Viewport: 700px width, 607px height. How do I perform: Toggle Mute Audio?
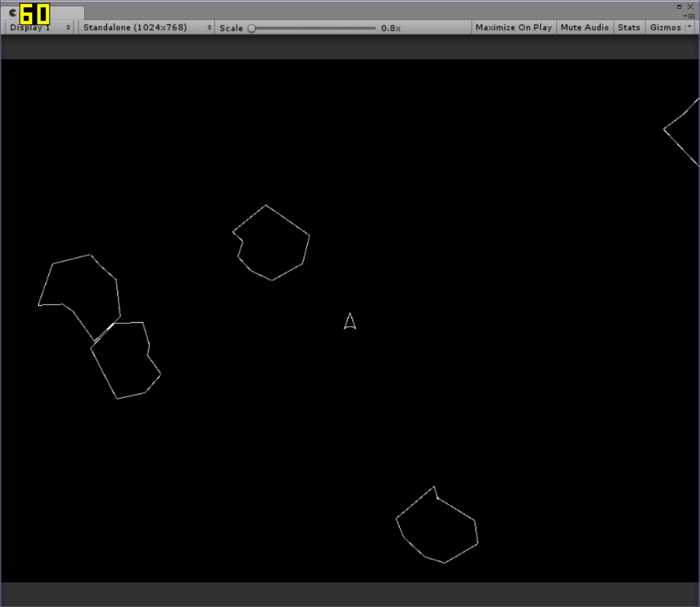584,27
